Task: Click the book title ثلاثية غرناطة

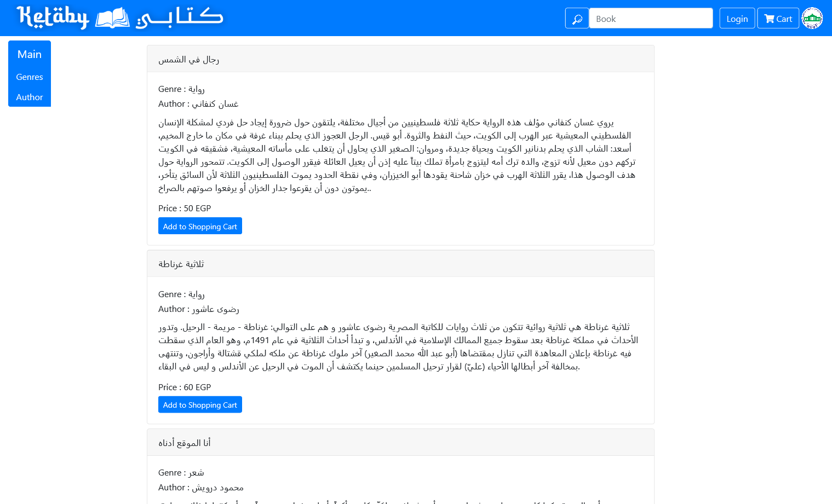Action: 181,264
